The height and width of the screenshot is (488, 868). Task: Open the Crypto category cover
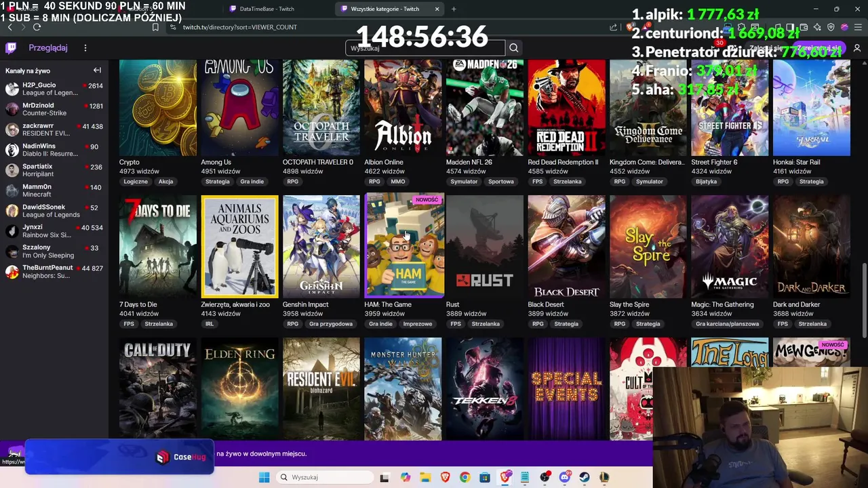[x=158, y=108]
